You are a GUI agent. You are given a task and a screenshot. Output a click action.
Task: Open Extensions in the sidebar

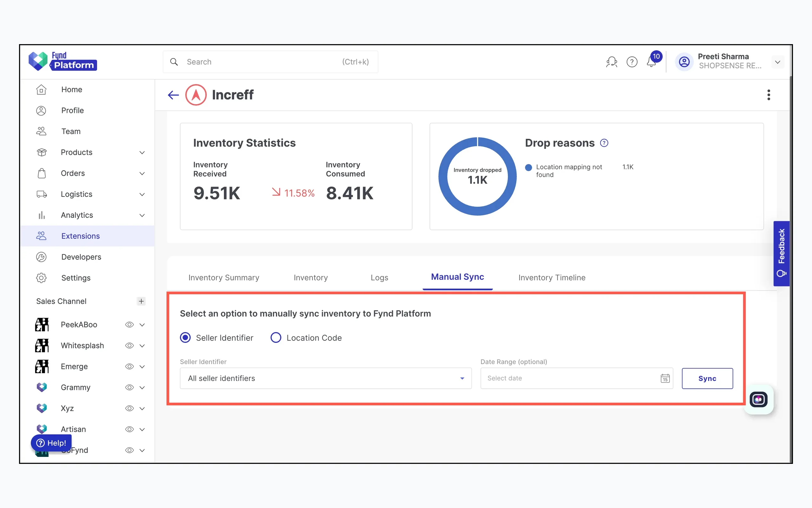click(x=87, y=236)
